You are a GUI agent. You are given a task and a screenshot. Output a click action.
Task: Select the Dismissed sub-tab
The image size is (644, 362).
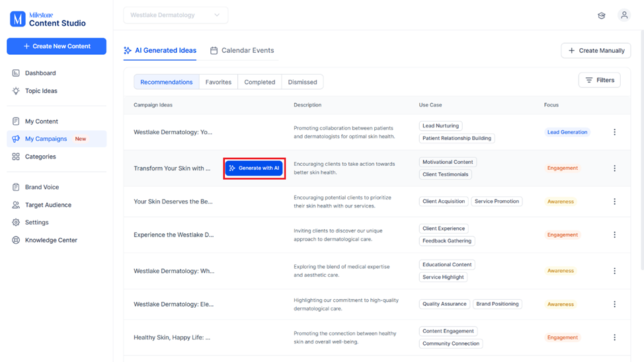pos(302,82)
